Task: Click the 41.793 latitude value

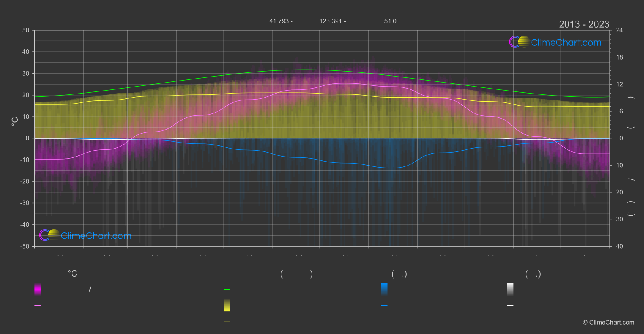Action: click(279, 21)
